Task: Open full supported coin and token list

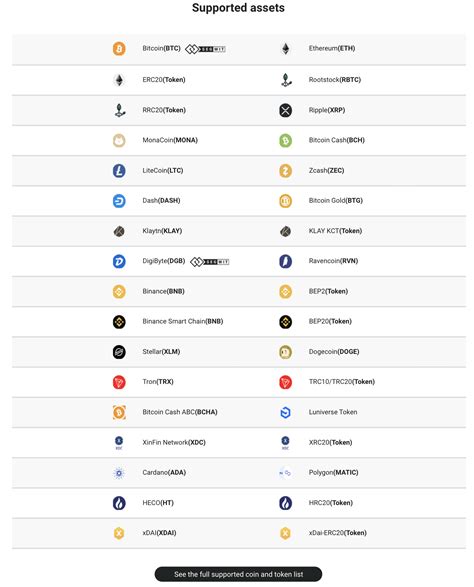Action: click(x=238, y=574)
